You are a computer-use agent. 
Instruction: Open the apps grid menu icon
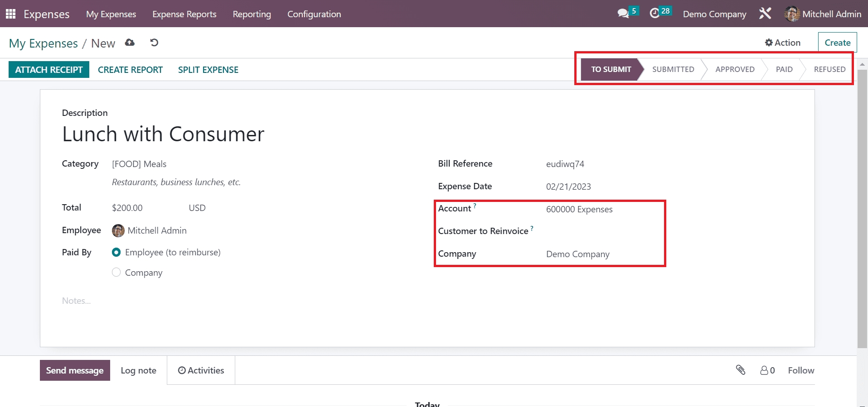pos(10,14)
